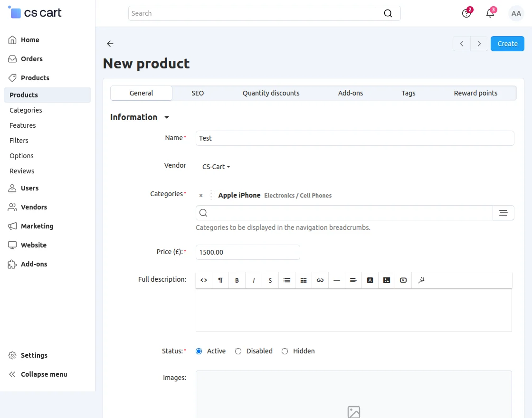Click the Price field showing 1500.00
This screenshot has height=418, width=532.
coord(247,252)
